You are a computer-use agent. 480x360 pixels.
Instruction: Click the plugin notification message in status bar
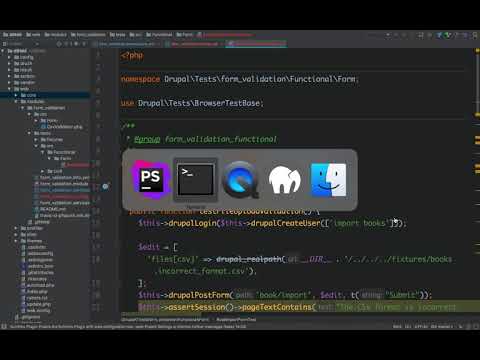pyautogui.click(x=128, y=326)
